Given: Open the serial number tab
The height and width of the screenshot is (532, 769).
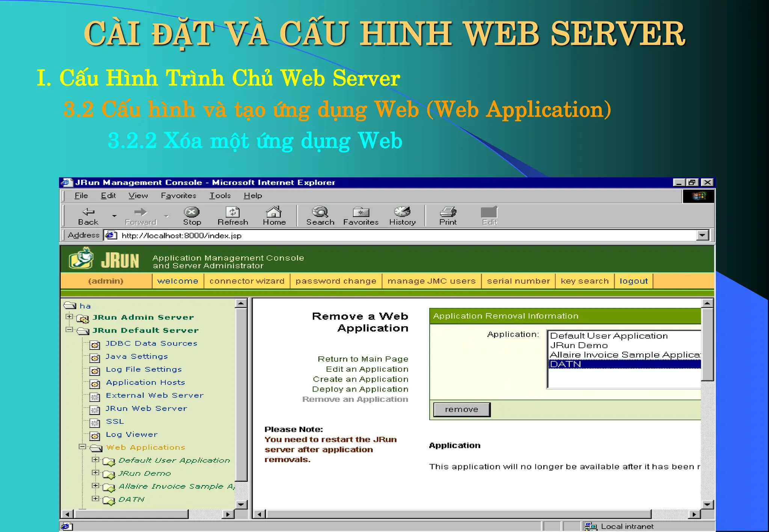Looking at the screenshot, I should [x=518, y=281].
